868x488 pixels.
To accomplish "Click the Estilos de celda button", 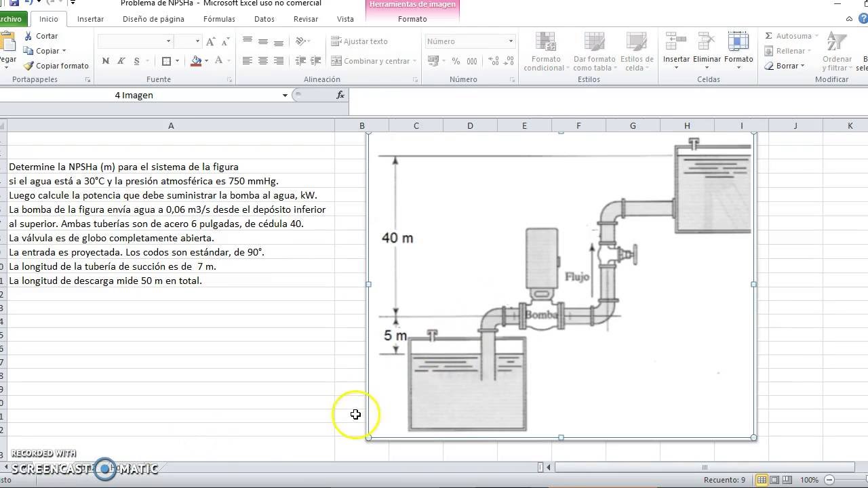I will [637, 52].
